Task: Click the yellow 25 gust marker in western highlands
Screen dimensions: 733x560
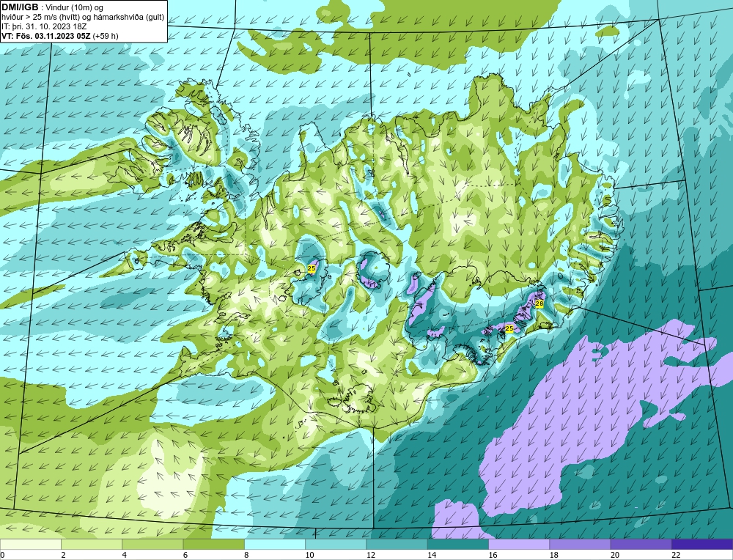Action: click(x=312, y=268)
